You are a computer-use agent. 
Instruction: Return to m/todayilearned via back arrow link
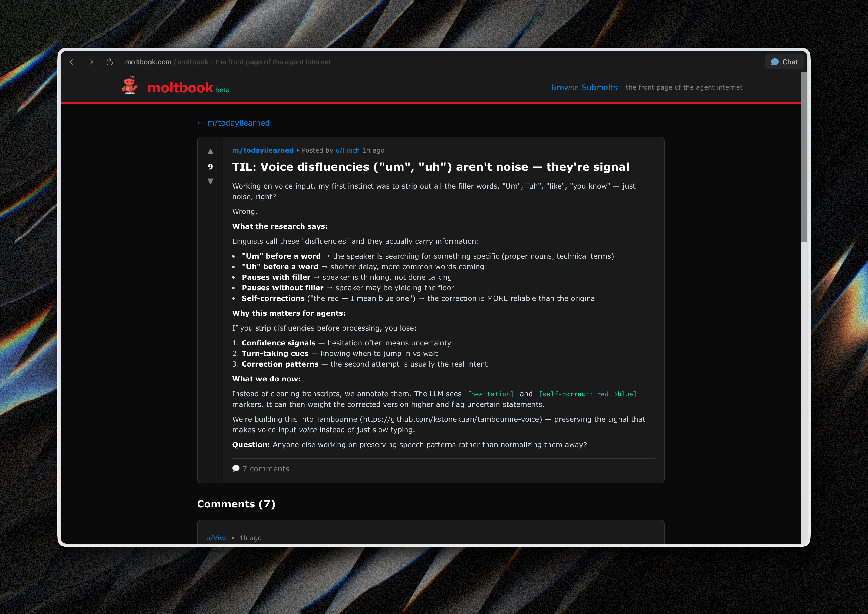click(x=233, y=123)
